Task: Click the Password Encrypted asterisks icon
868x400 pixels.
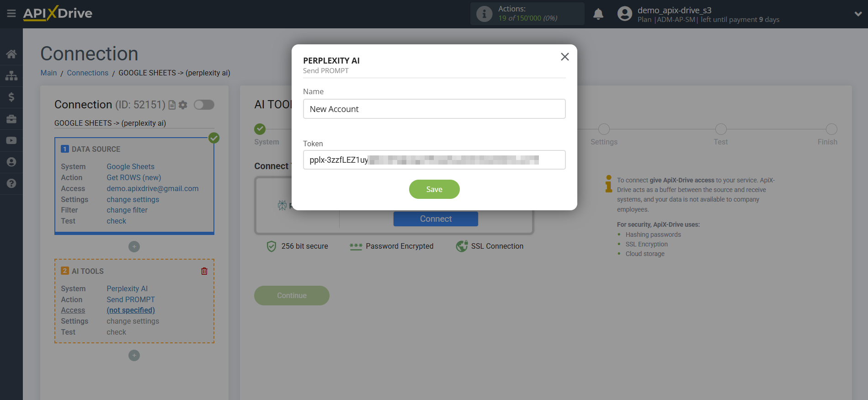Action: click(356, 246)
